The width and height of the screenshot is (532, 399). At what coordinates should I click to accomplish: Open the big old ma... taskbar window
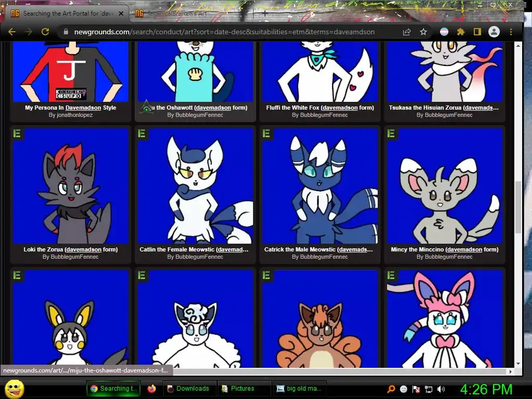pyautogui.click(x=299, y=389)
